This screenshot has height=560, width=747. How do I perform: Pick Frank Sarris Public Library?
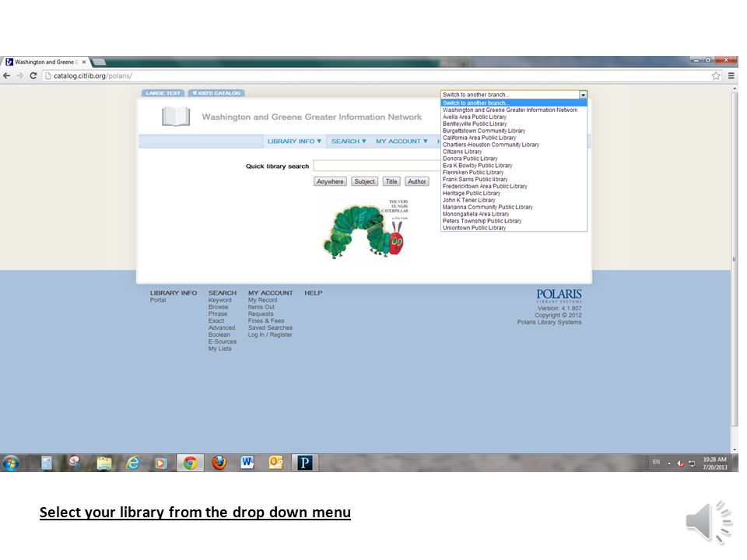point(514,180)
